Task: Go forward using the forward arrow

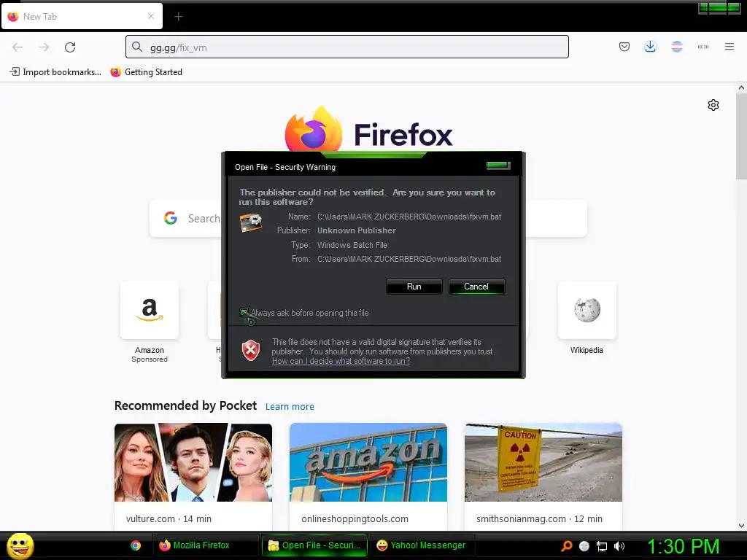Action: point(44,47)
